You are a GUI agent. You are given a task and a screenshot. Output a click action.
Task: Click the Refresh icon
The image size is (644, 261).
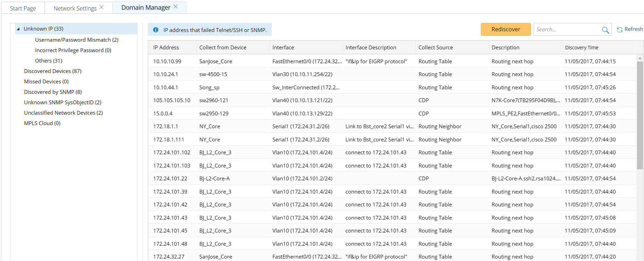pos(620,30)
